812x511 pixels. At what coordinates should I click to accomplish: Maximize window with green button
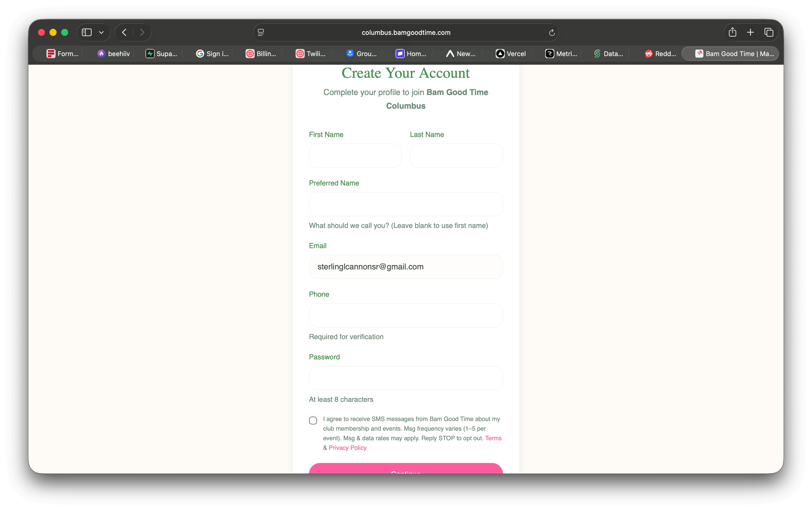coord(65,32)
